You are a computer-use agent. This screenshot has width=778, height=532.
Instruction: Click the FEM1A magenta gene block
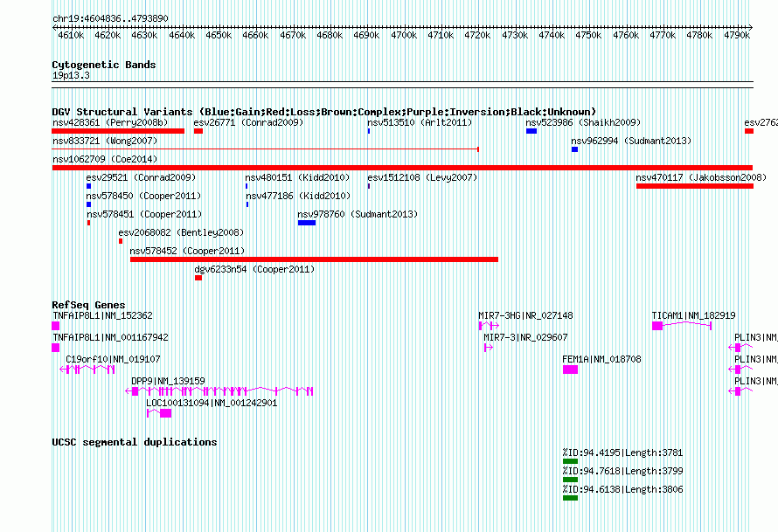tap(570, 370)
